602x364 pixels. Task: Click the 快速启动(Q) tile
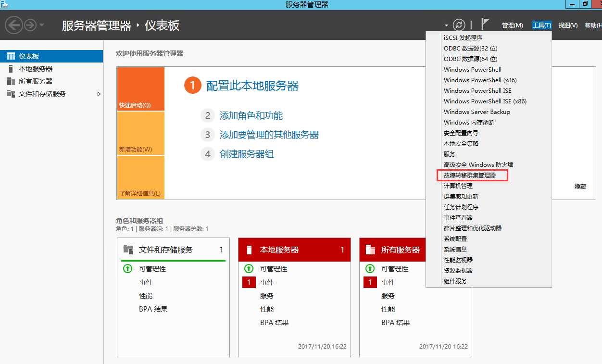[x=140, y=89]
